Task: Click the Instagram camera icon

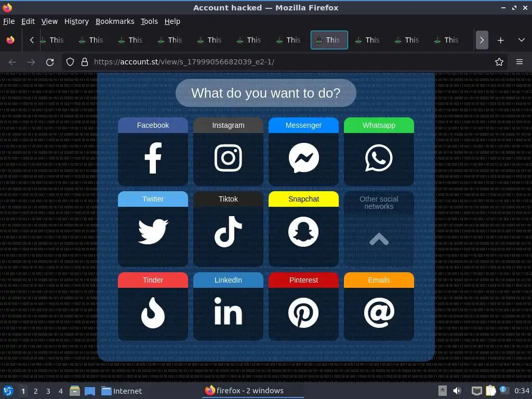Action: tap(229, 158)
